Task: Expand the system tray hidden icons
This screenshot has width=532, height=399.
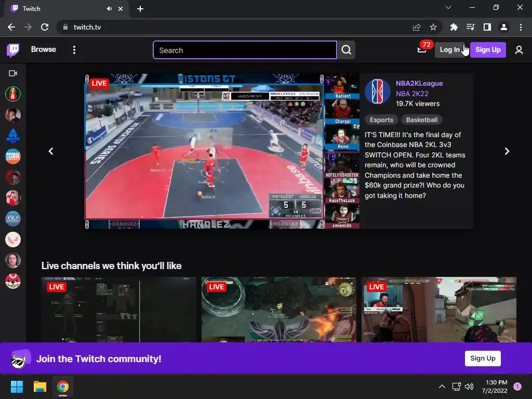Action: pyautogui.click(x=442, y=387)
